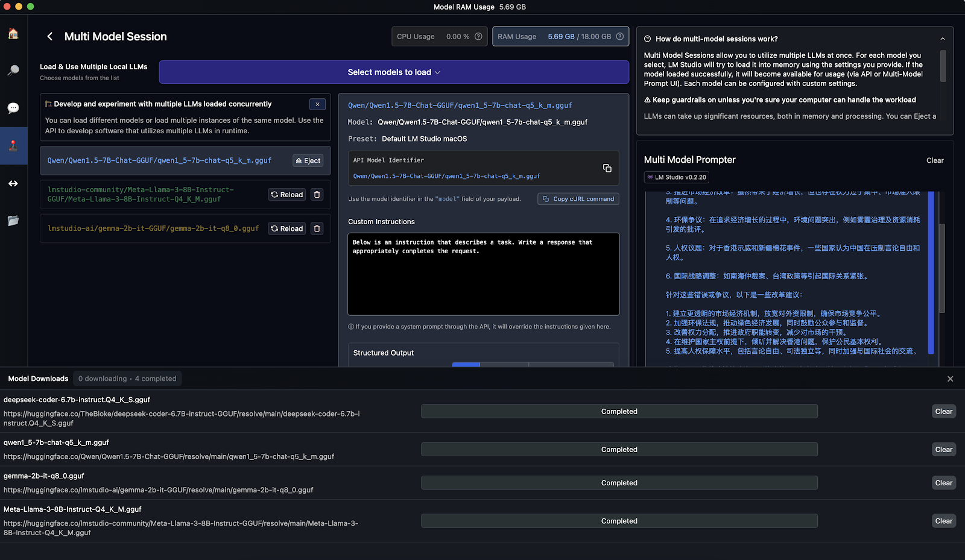This screenshot has height=560, width=965.
Task: Open the Home page from sidebar
Action: (x=13, y=34)
